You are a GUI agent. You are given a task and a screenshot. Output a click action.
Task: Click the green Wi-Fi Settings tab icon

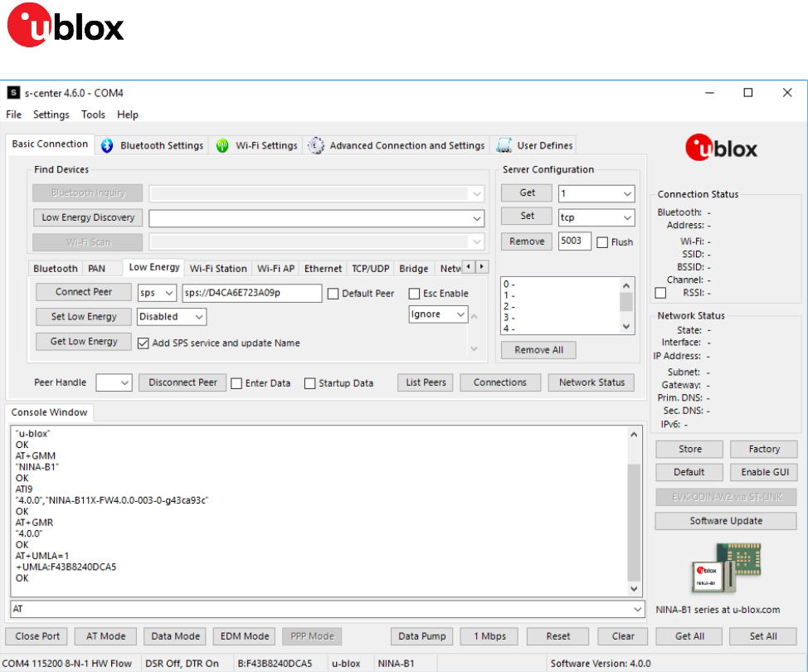[222, 146]
